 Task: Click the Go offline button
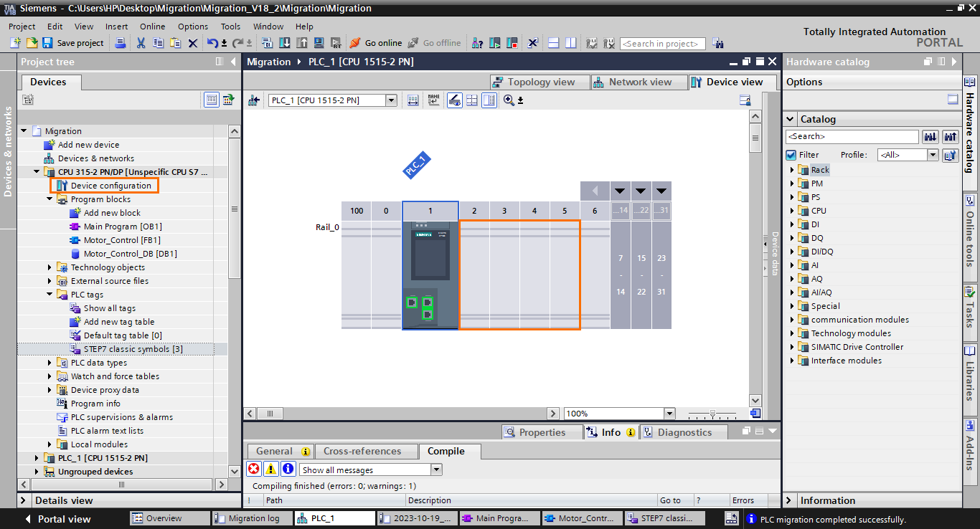[x=434, y=42]
